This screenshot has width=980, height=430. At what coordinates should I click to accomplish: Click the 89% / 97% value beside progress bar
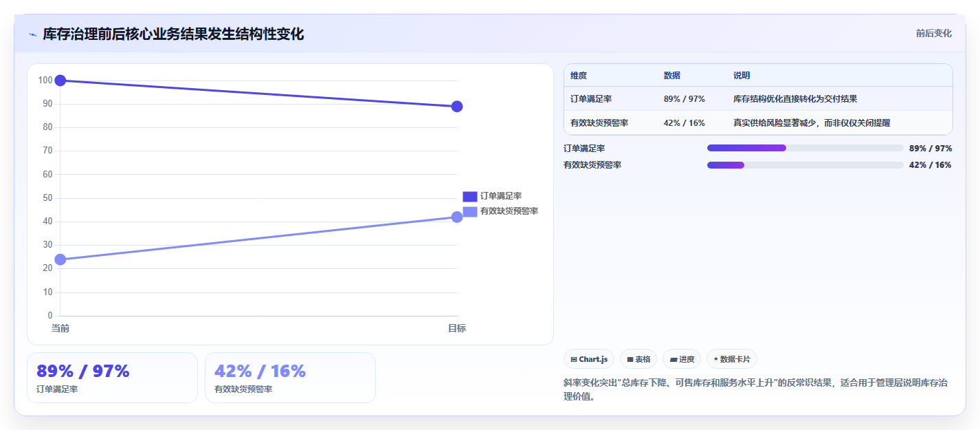click(931, 148)
